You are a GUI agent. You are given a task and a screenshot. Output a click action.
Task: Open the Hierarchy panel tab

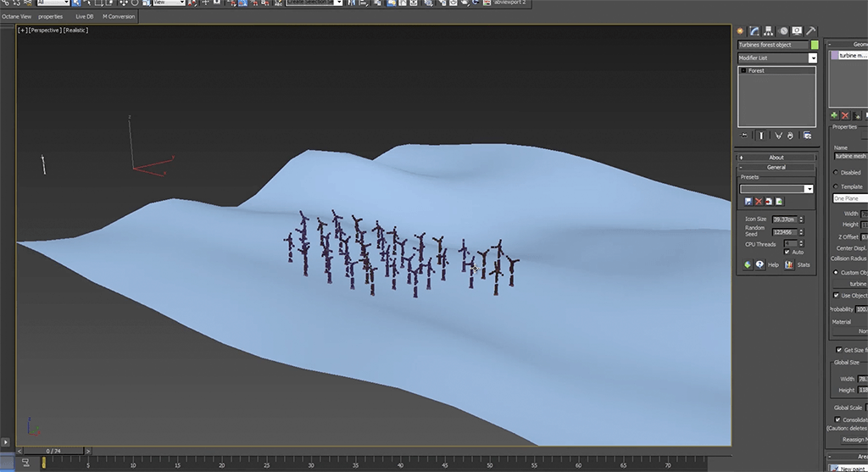(x=768, y=31)
